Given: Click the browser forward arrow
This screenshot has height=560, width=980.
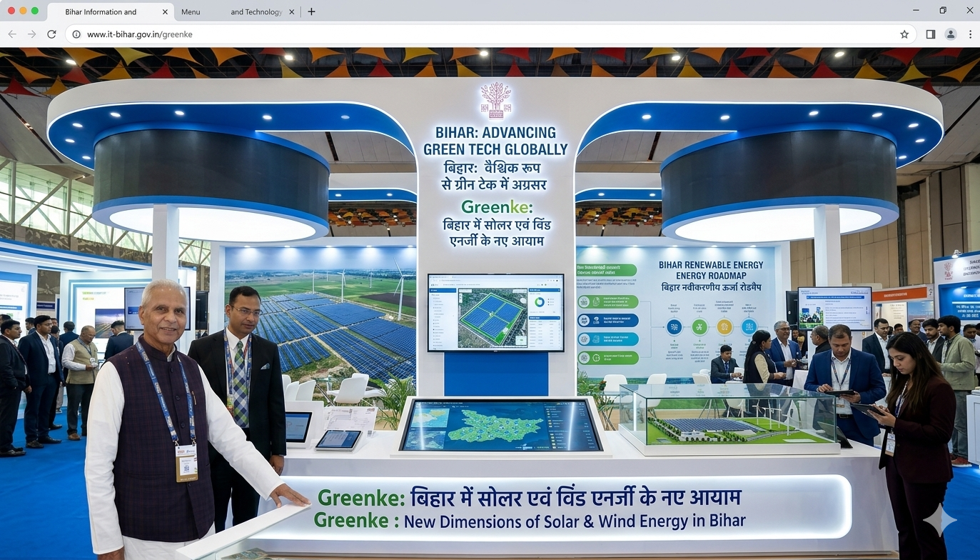Looking at the screenshot, I should click(32, 34).
